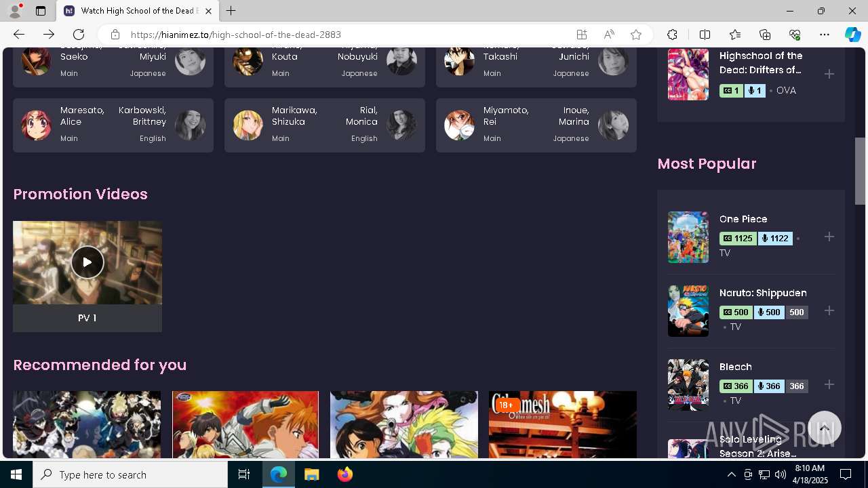Screen dimensions: 868x488
Task: Add Bleach to watch list
Action: (x=829, y=385)
